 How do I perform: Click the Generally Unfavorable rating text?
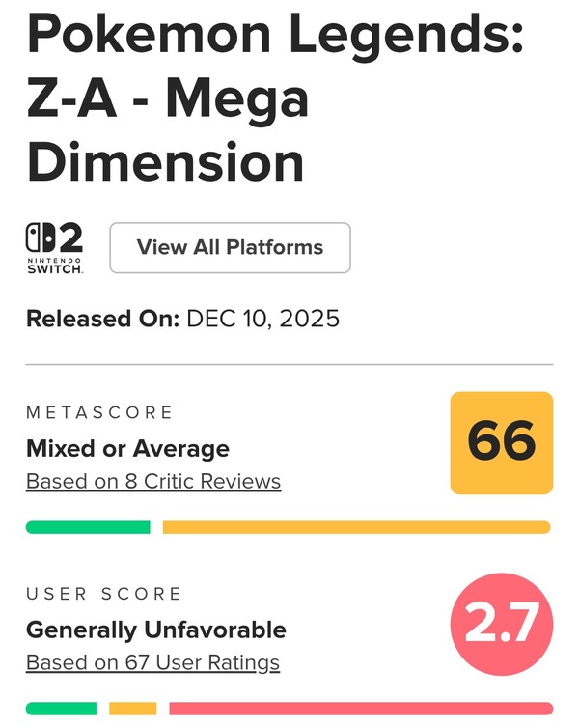point(156,630)
